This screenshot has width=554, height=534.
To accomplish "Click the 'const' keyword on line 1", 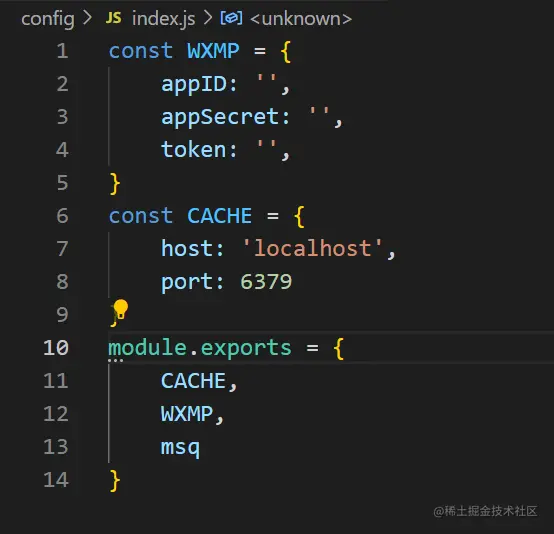I will click(x=141, y=51).
